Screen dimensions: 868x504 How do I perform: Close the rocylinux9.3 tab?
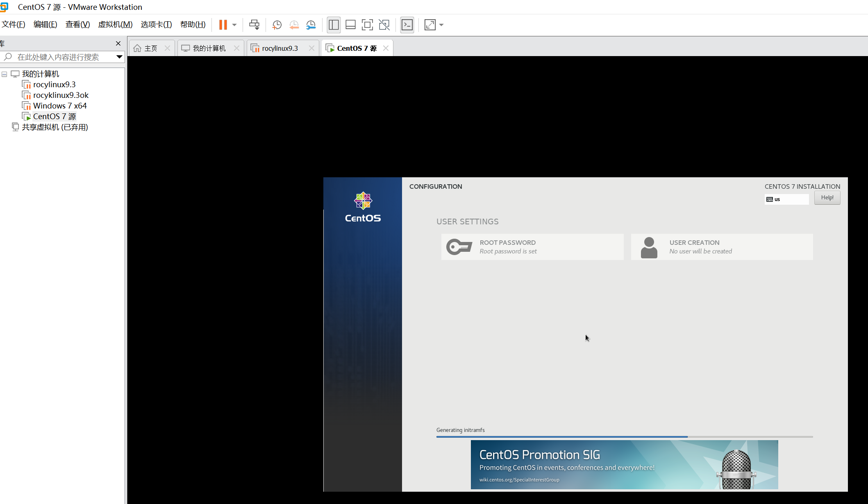click(311, 48)
